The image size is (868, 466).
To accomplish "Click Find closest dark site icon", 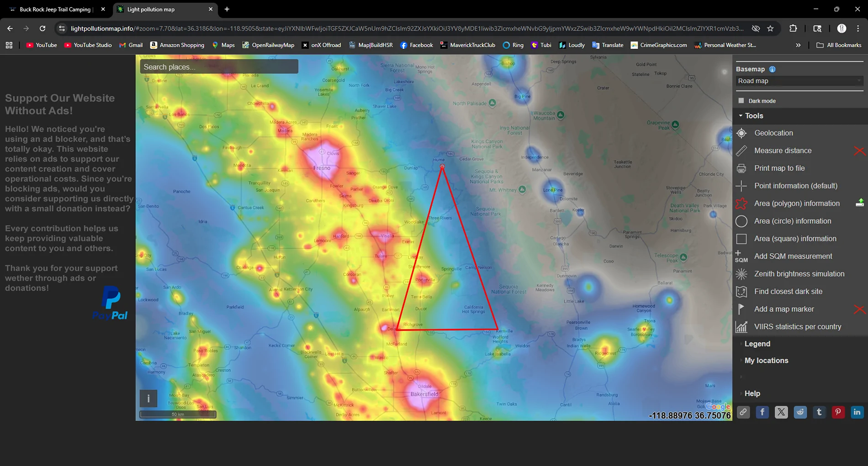I will click(741, 291).
